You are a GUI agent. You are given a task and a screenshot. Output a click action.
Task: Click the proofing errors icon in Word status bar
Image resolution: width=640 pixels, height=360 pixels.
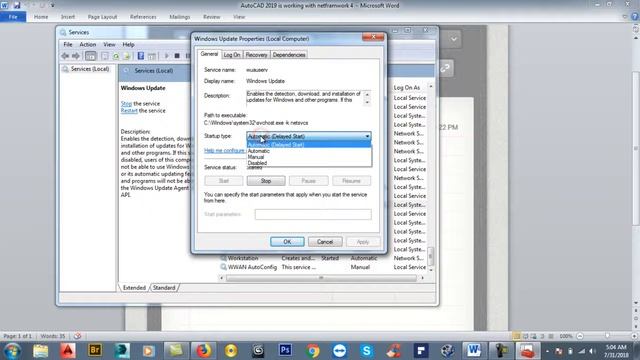point(77,336)
